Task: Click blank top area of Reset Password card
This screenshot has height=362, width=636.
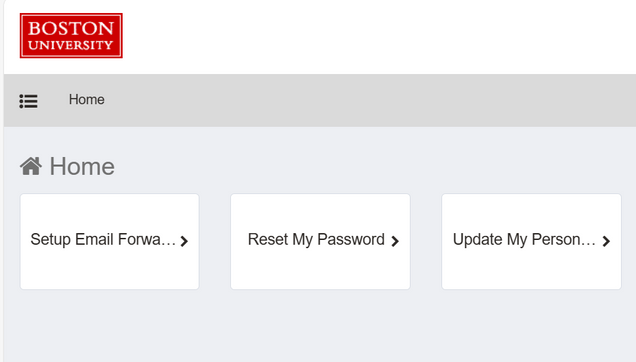Action: click(320, 209)
